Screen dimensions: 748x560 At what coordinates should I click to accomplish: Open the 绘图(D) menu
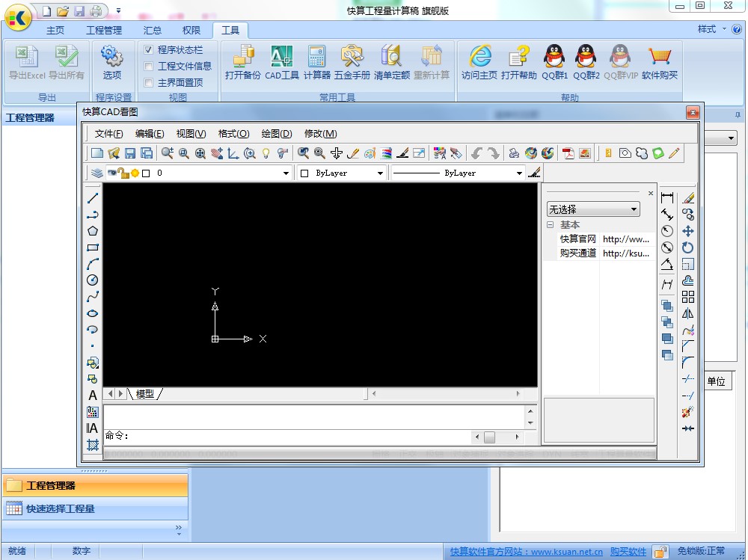[x=276, y=134]
